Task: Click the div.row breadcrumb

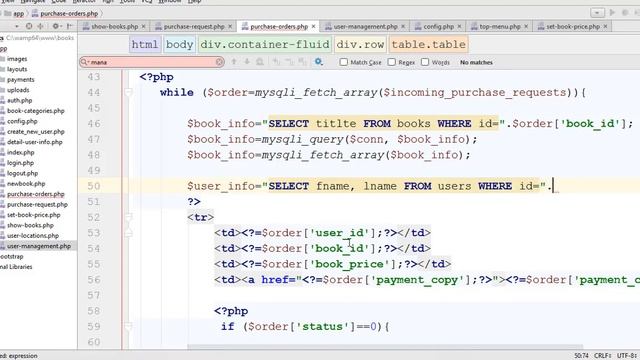Action: point(360,44)
